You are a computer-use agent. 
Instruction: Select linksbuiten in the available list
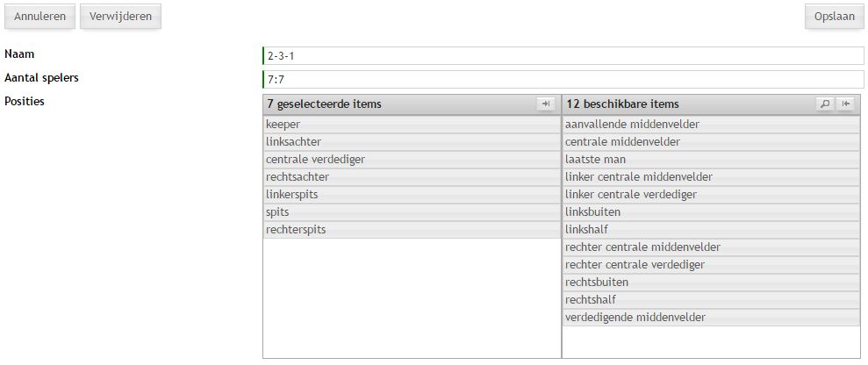pyautogui.click(x=710, y=212)
